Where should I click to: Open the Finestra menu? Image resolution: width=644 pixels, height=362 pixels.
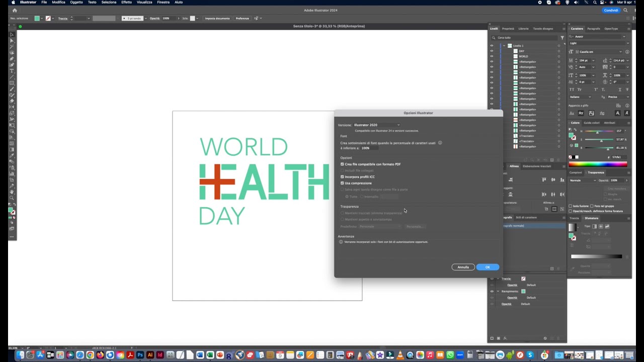[163, 3]
